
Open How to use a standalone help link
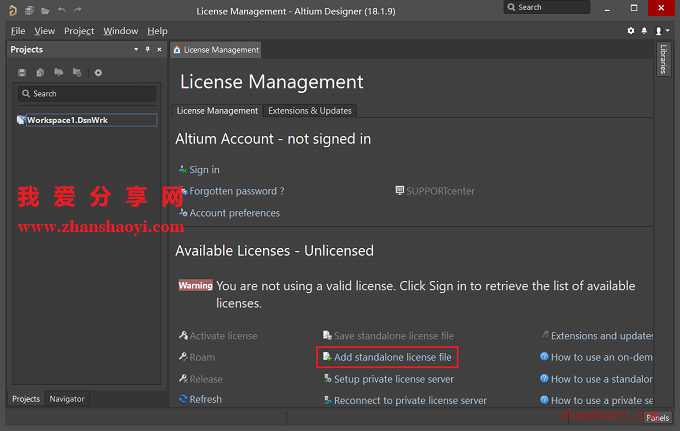pos(602,379)
